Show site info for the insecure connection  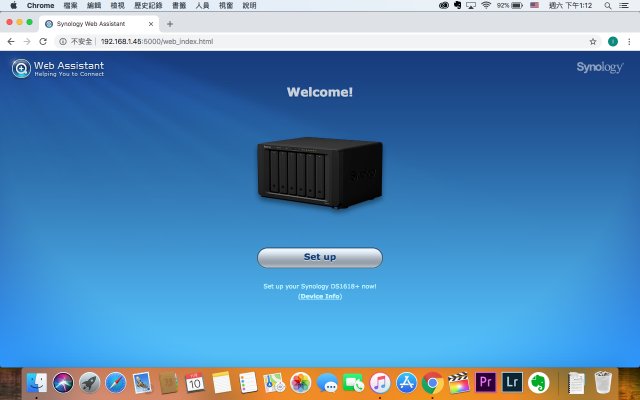(63, 41)
